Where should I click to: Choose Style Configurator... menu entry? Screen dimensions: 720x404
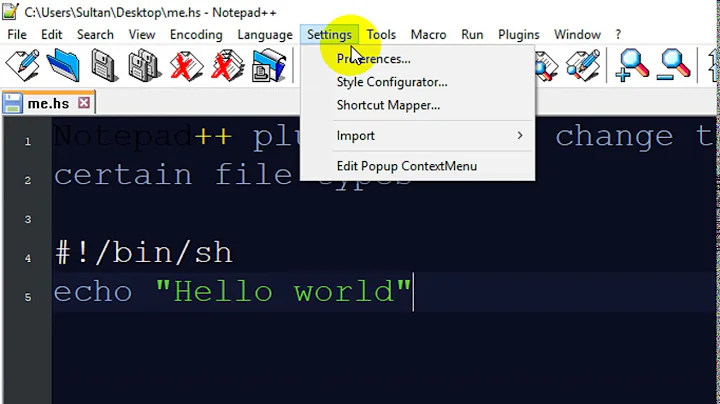click(x=417, y=82)
